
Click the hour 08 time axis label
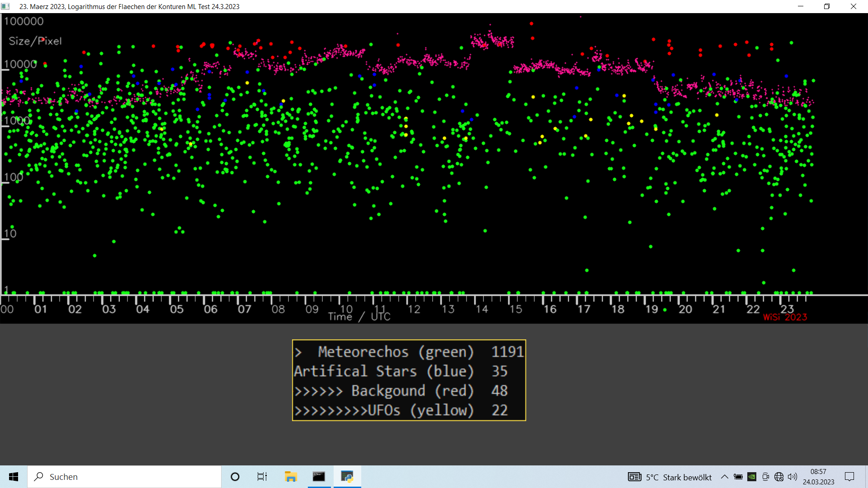click(278, 309)
